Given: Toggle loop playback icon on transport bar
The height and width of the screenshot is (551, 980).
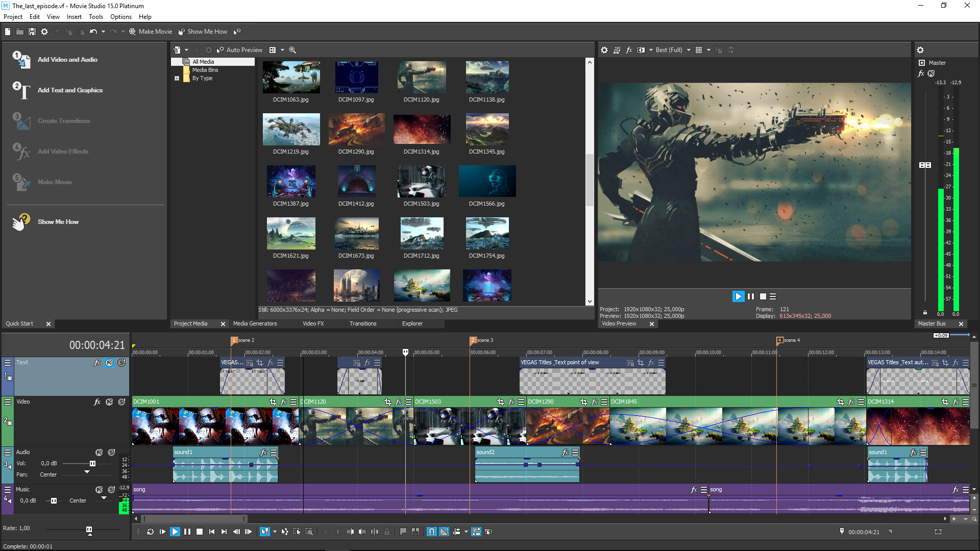Looking at the screenshot, I should click(x=150, y=532).
